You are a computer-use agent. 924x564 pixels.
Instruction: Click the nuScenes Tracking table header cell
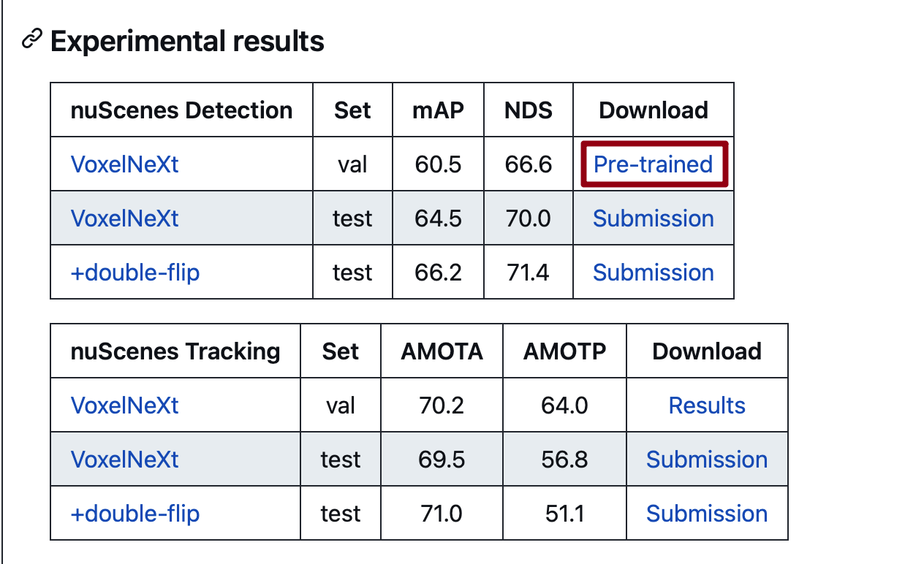coord(175,351)
